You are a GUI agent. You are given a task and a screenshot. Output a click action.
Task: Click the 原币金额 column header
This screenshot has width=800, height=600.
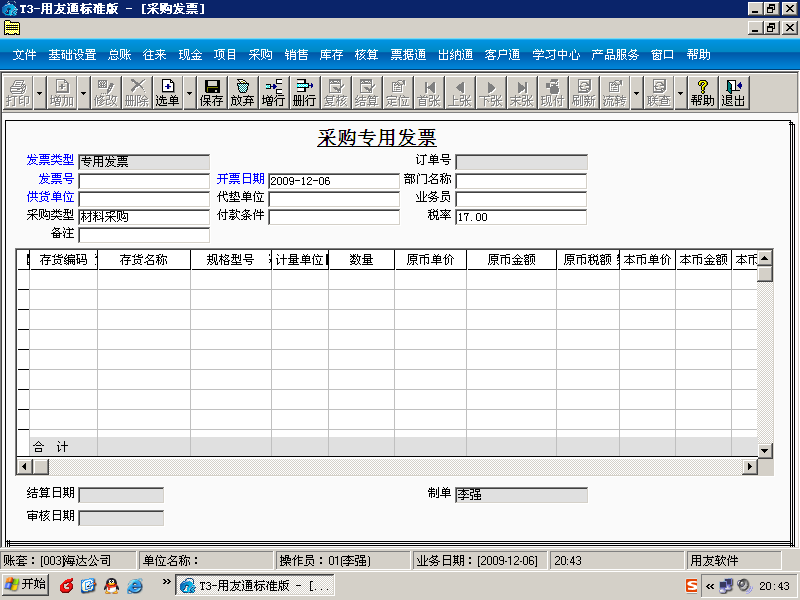(x=512, y=260)
